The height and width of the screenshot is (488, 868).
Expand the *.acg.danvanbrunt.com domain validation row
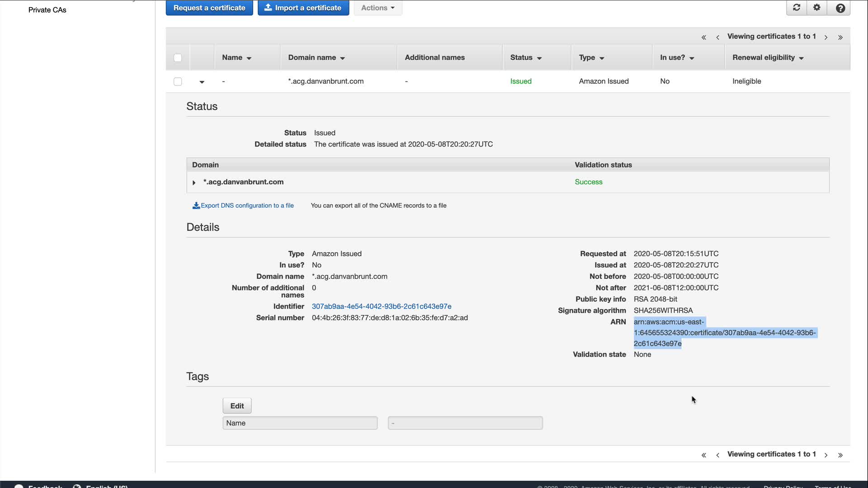(194, 183)
